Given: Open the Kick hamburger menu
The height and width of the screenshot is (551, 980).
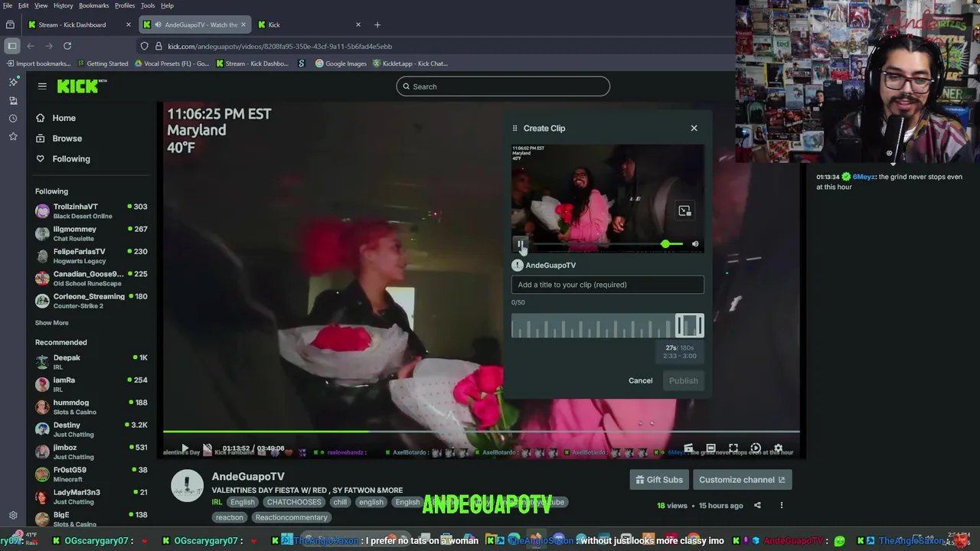Looking at the screenshot, I should pyautogui.click(x=42, y=86).
